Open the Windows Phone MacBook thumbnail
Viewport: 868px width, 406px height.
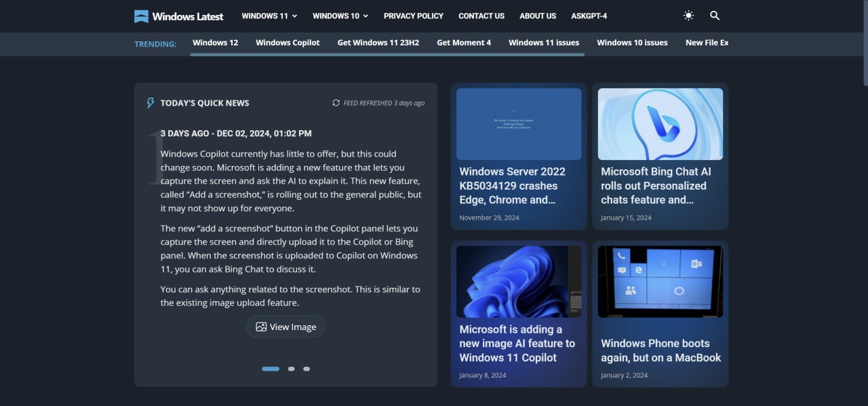(x=660, y=281)
